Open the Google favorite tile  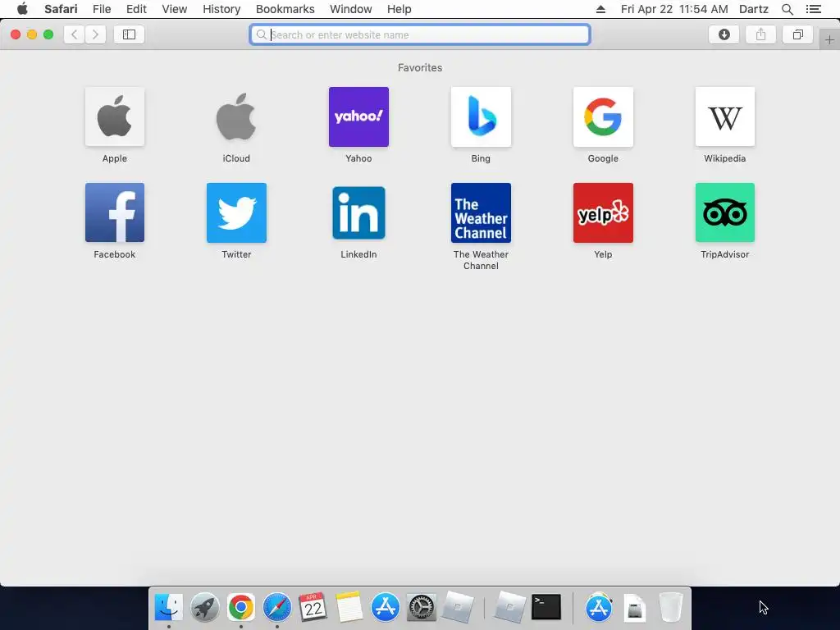603,116
